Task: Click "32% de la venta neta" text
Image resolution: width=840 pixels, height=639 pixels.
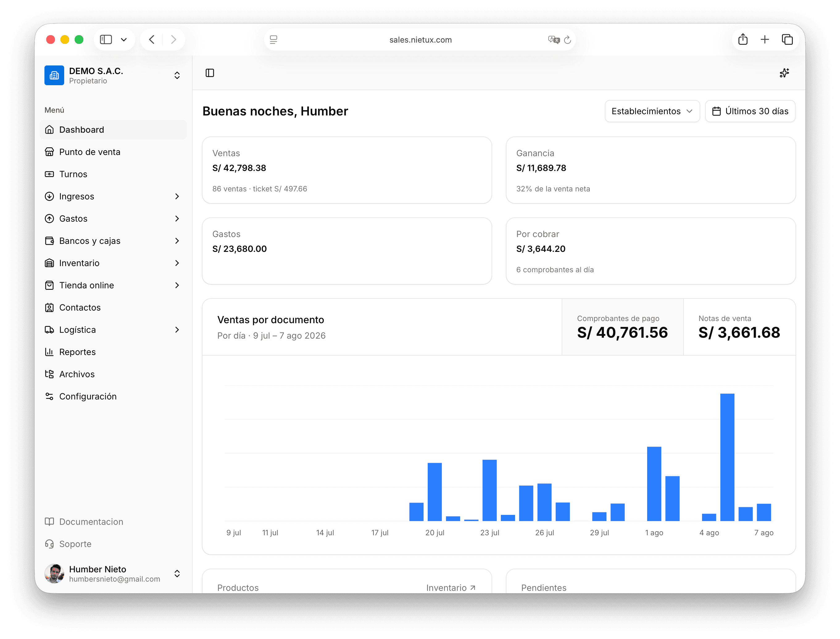Action: point(553,189)
